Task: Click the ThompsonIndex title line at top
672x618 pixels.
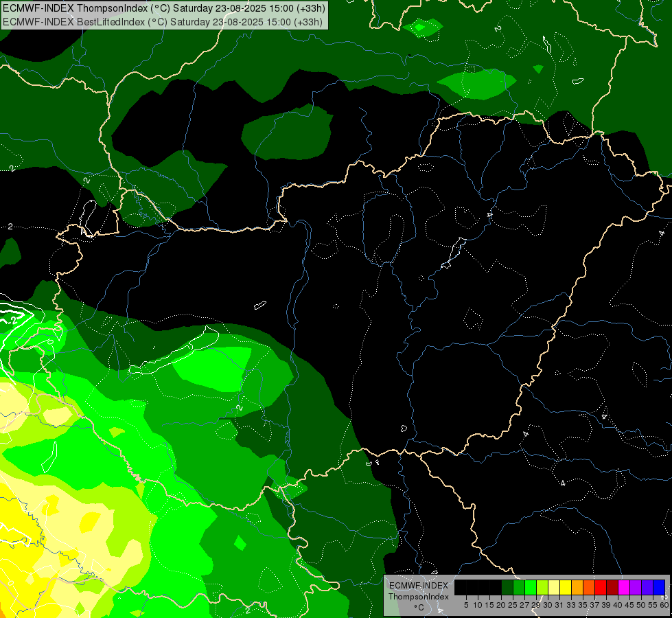Action: point(164,8)
